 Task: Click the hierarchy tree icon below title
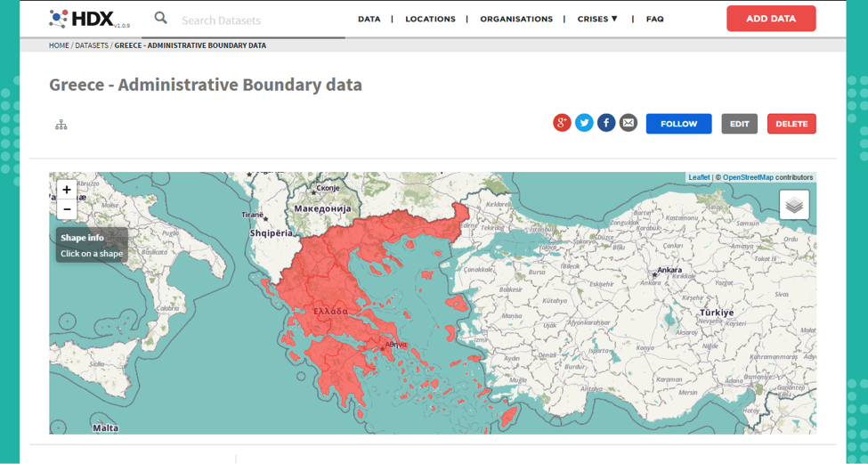pos(61,125)
